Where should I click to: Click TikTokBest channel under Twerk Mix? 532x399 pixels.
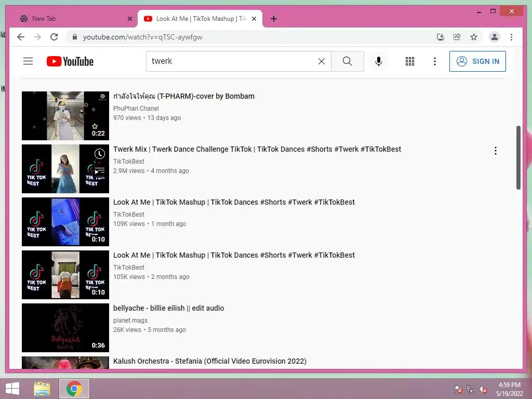pyautogui.click(x=129, y=161)
